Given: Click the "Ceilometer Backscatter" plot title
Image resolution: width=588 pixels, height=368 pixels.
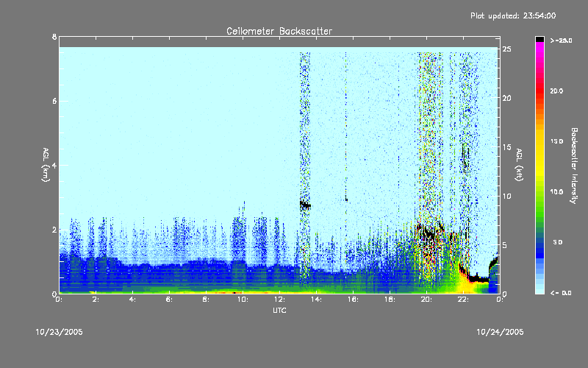Looking at the screenshot, I should point(279,31).
